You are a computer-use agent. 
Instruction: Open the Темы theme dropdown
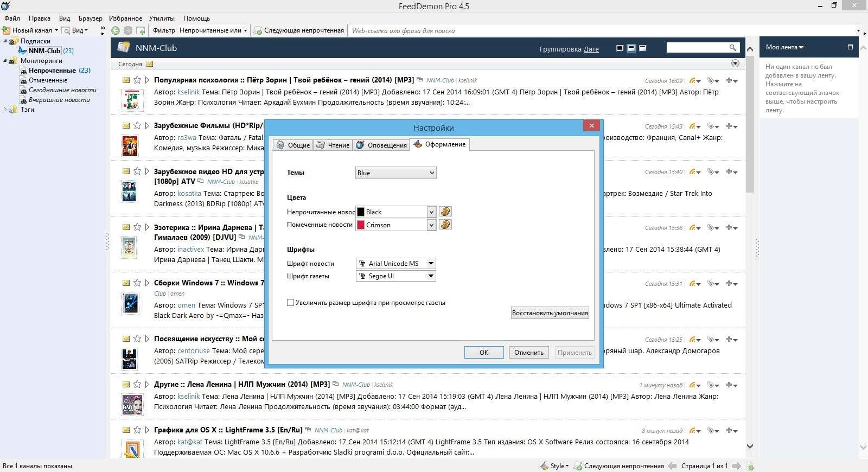coord(395,173)
